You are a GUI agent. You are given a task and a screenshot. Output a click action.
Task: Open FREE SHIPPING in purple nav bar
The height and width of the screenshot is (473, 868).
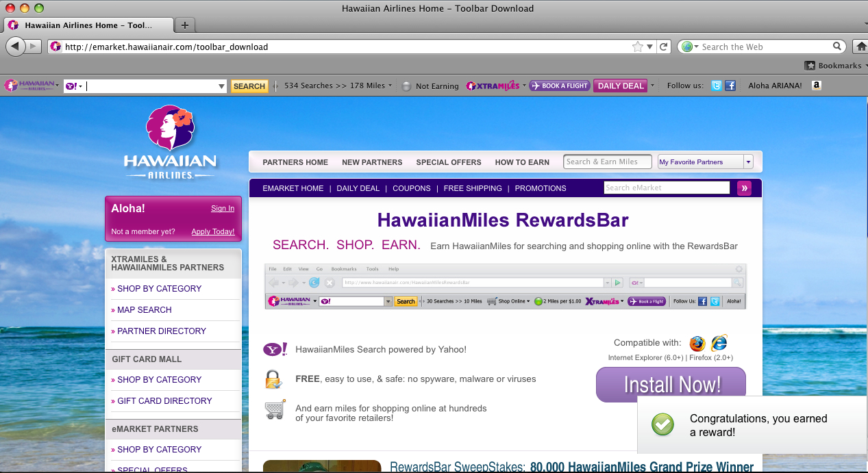(473, 188)
